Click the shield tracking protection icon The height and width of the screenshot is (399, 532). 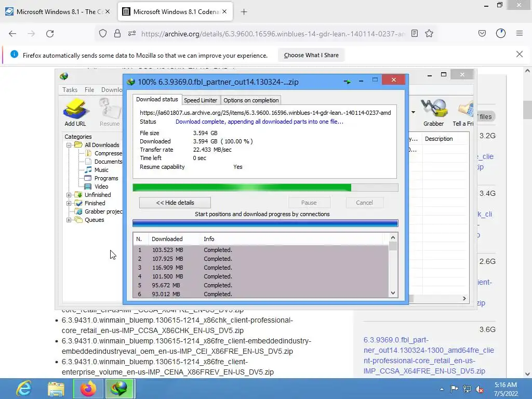point(103,34)
